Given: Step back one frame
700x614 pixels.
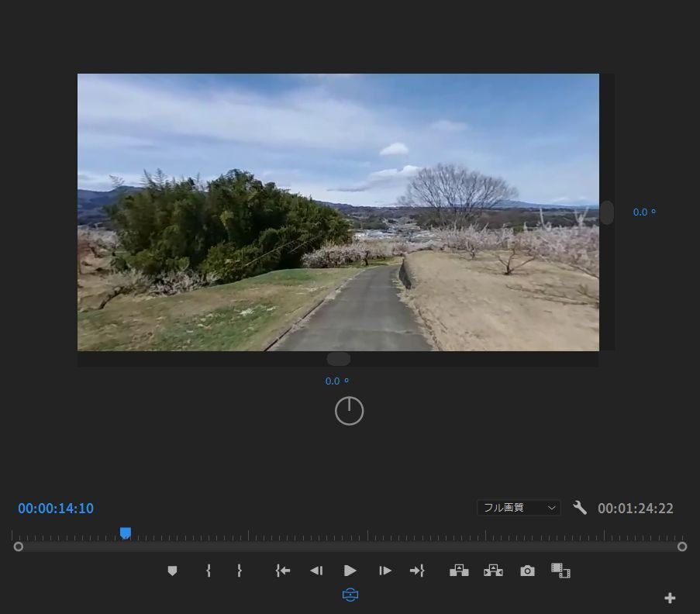Looking at the screenshot, I should click(x=316, y=571).
